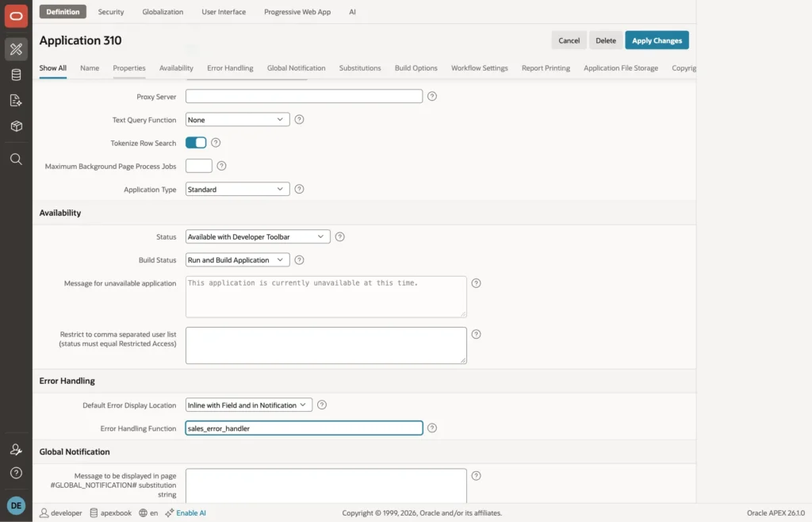Select Show All section tab
812x522 pixels.
click(53, 68)
